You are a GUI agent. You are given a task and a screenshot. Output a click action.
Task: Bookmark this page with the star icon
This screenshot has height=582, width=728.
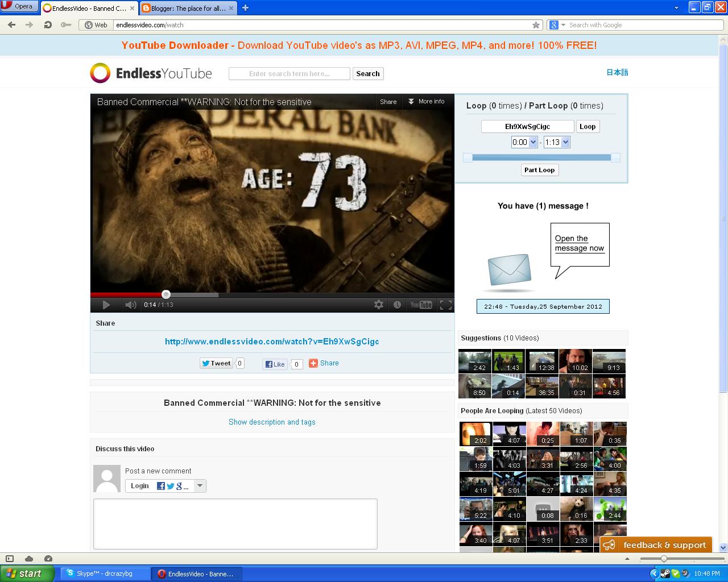point(536,25)
